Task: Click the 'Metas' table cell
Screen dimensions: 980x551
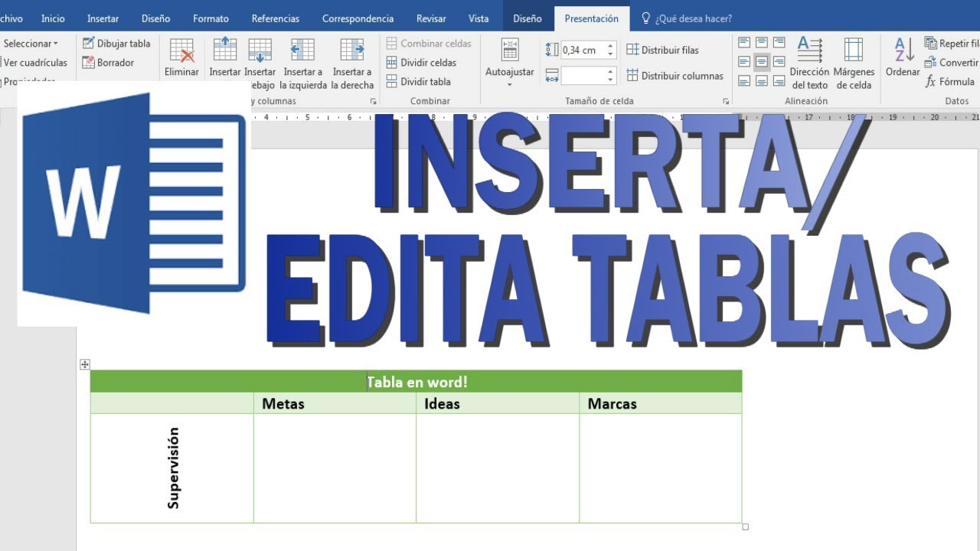Action: tap(335, 403)
